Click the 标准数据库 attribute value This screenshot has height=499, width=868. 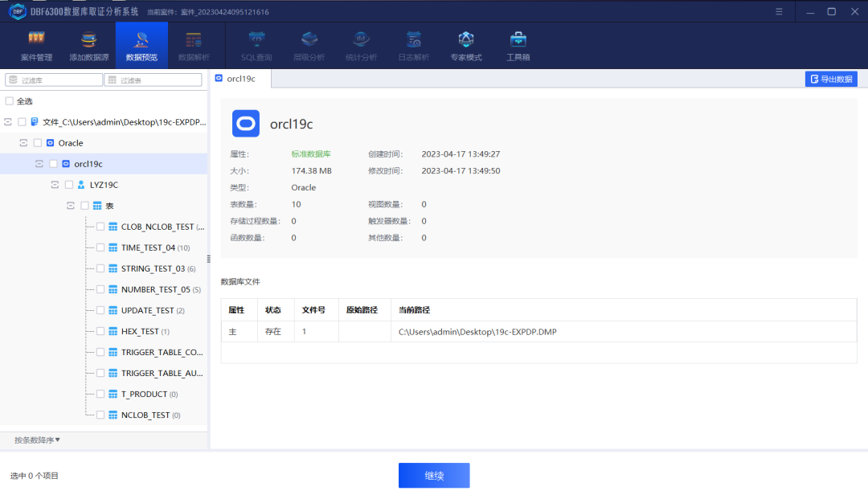[310, 154]
